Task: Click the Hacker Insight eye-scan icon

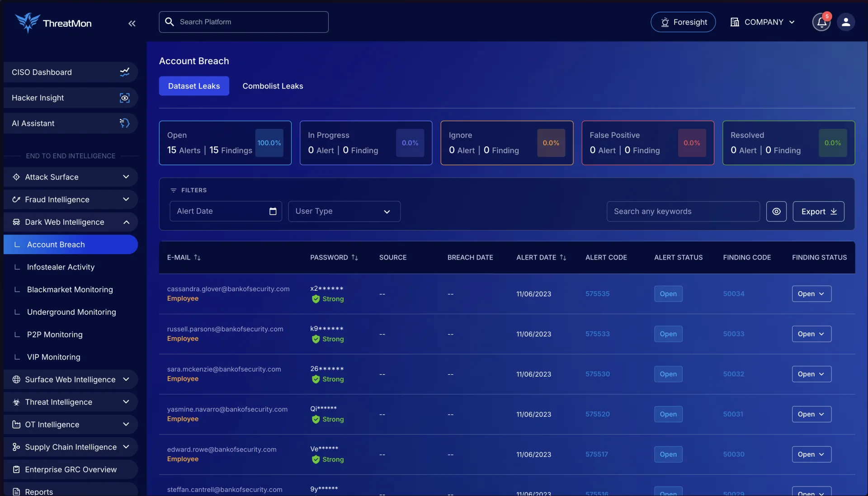Action: point(125,98)
